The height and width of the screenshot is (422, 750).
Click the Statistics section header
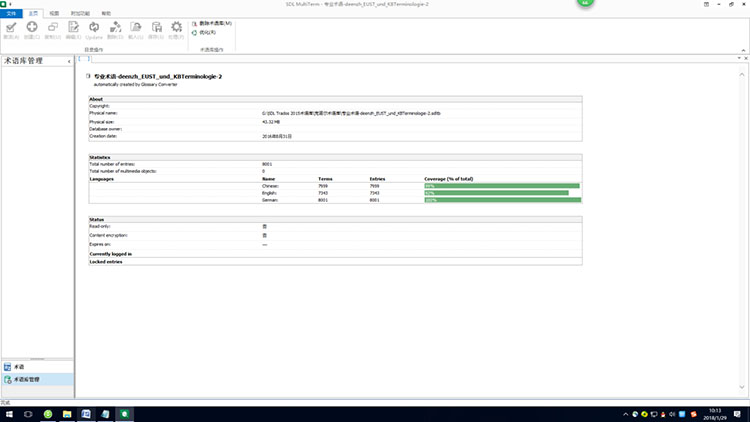(335, 157)
